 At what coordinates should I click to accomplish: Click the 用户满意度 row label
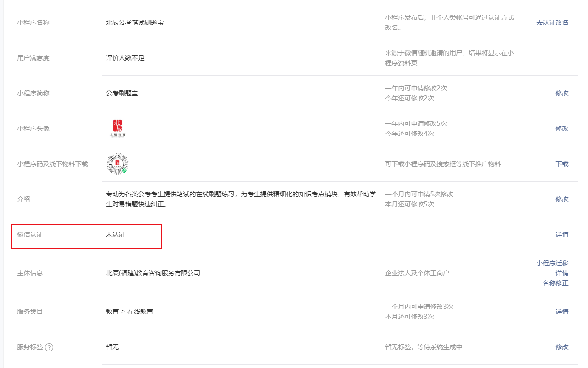[34, 58]
